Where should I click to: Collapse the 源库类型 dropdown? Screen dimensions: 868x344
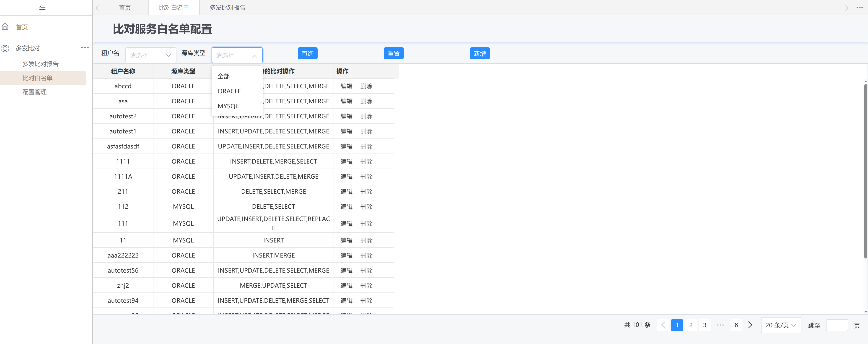click(254, 56)
